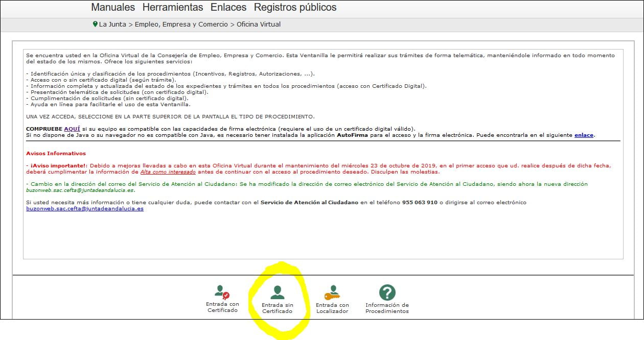
Task: Click the blue buzonweb.sac.cefta email link
Action: pyautogui.click(x=85, y=208)
